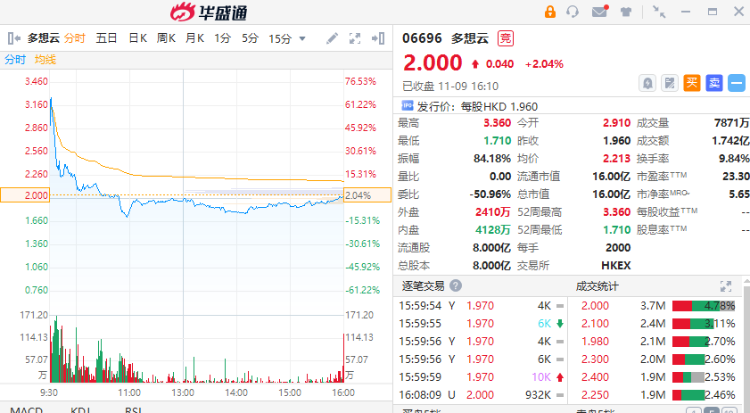
Task: Switch to 周K weekly candlestick
Action: [x=166, y=38]
